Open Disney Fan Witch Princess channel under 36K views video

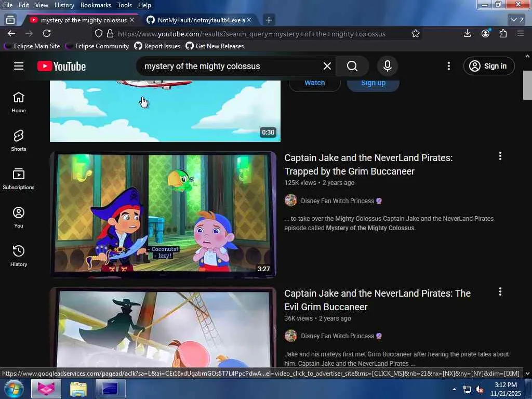coord(338,336)
